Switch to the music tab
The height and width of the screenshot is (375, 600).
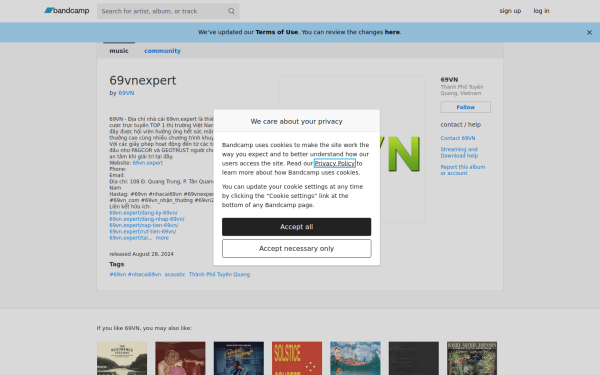119,51
